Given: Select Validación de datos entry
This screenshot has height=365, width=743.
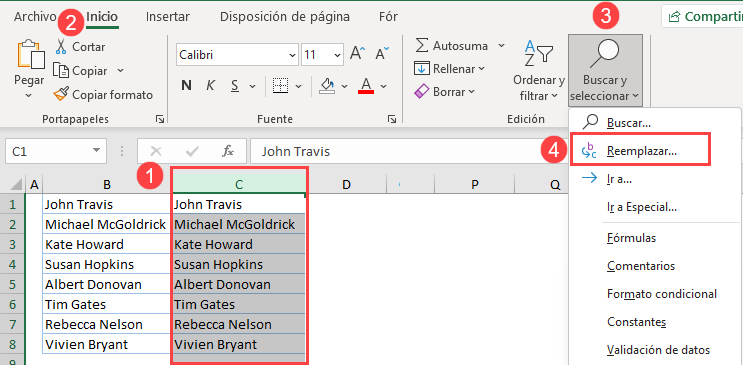Looking at the screenshot, I should [655, 350].
